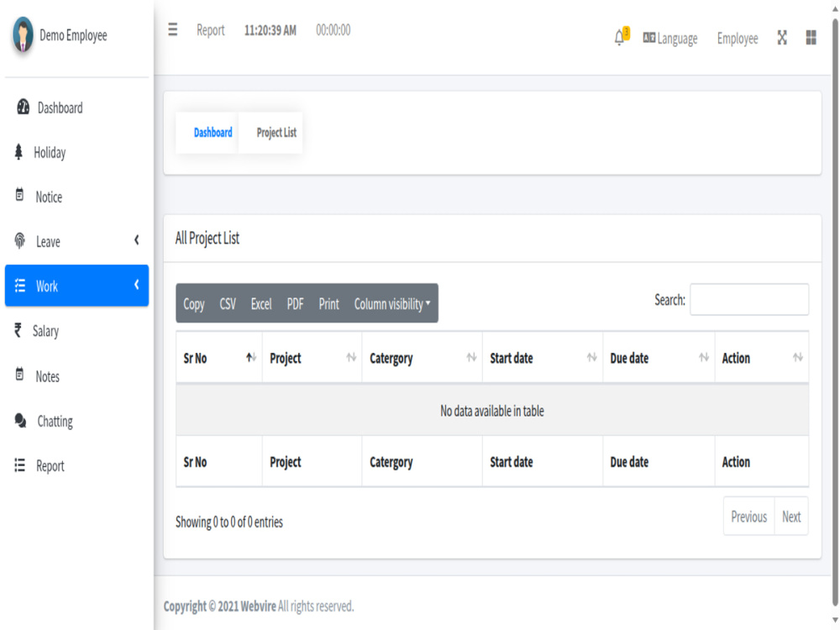Select the Project List tab
Screen dimensions: 840x630
point(276,133)
